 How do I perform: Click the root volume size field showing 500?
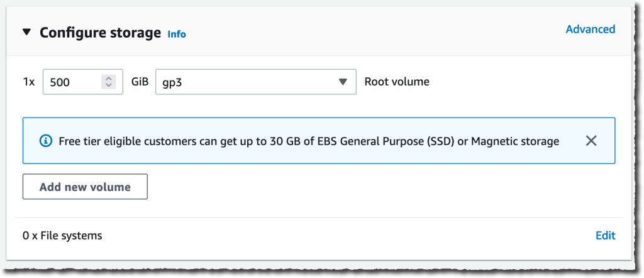pos(82,82)
